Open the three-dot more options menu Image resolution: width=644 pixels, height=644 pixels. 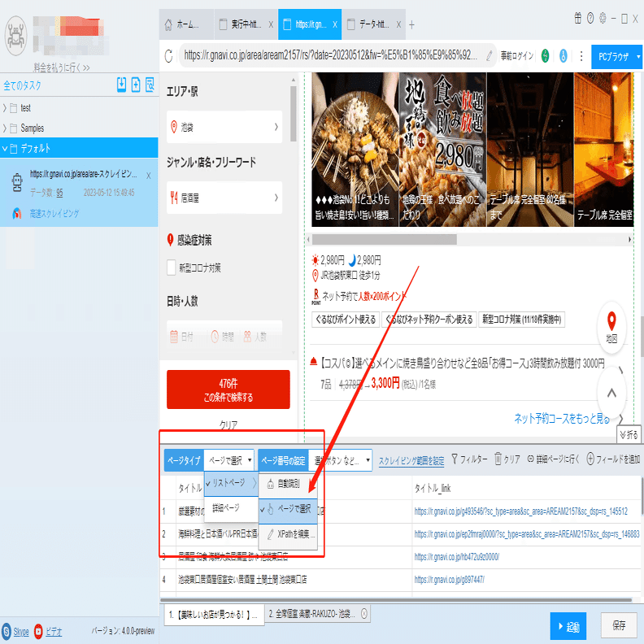click(581, 56)
